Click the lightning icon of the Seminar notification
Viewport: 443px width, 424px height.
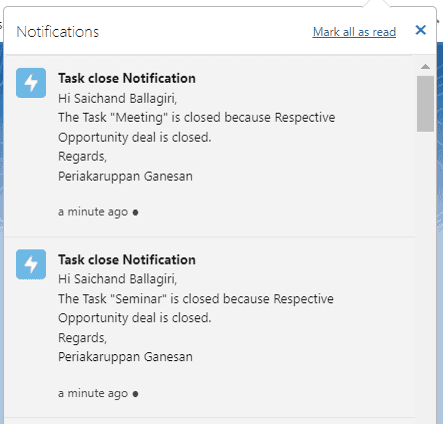coord(31,264)
